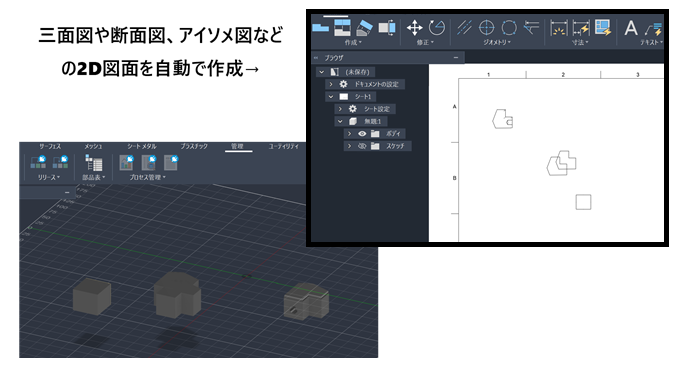Screen dimensions: 698x365
Task: Expand the ドキュメントの設定 node arrow
Action: coord(331,84)
